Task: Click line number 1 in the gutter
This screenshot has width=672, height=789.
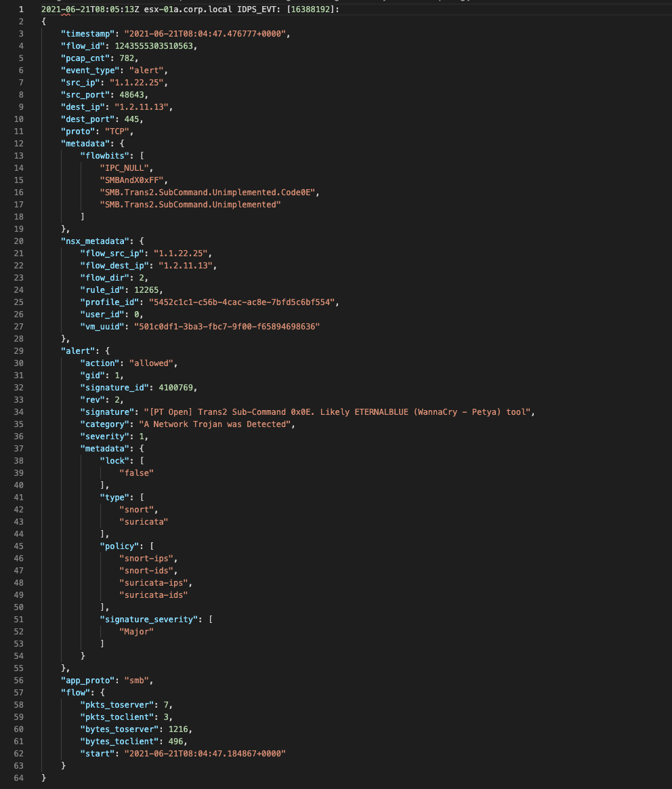Action: [20, 9]
